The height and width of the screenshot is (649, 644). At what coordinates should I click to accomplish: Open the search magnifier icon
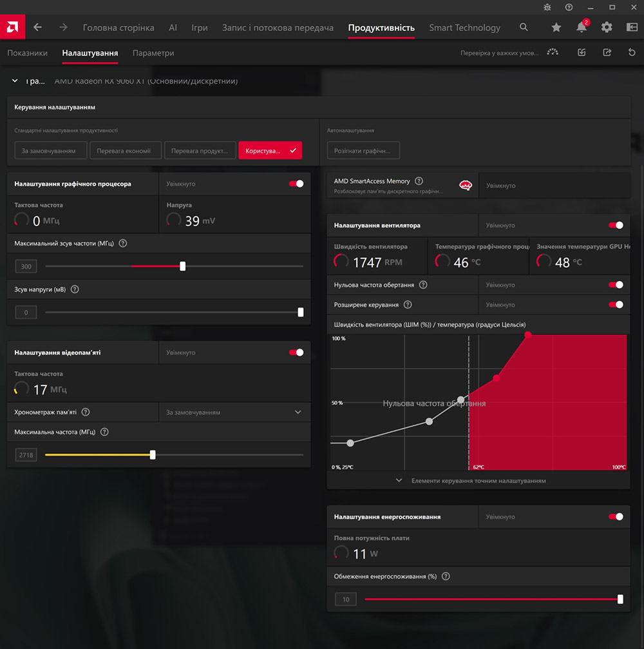click(x=524, y=27)
